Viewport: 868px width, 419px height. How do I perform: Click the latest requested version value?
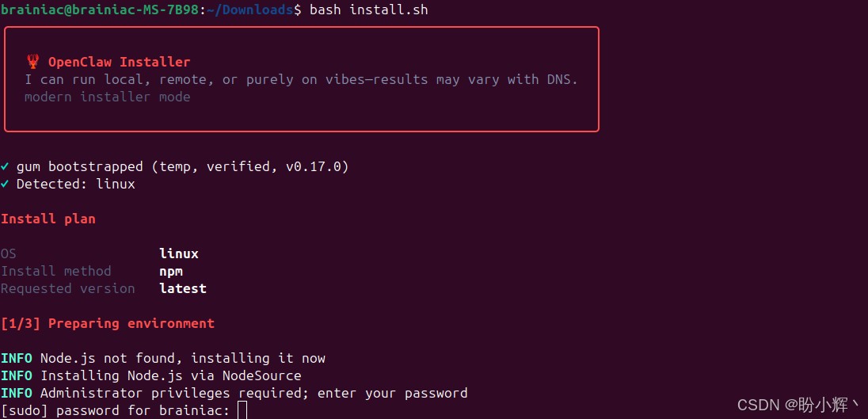click(183, 288)
